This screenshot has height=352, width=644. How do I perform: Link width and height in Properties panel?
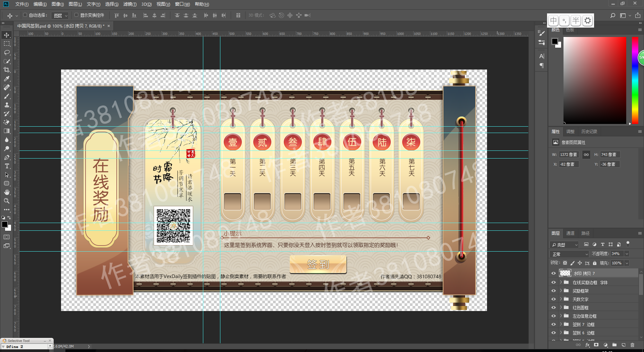click(x=586, y=155)
